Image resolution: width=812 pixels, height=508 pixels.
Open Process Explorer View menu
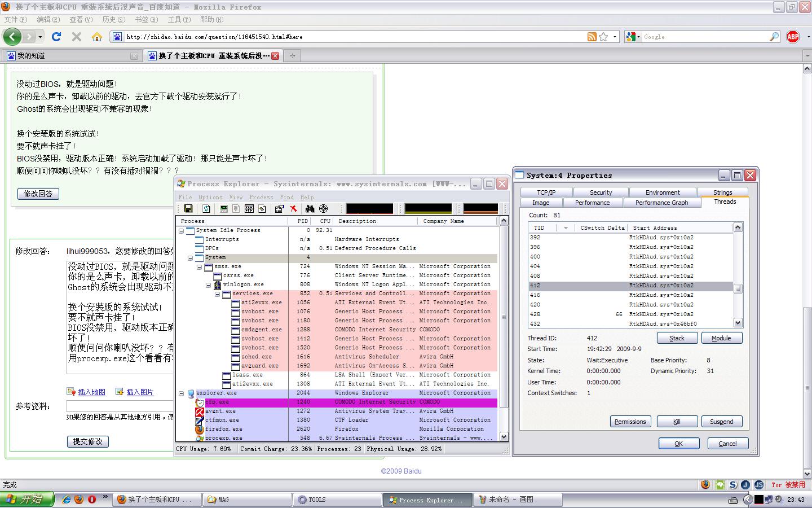pyautogui.click(x=236, y=197)
